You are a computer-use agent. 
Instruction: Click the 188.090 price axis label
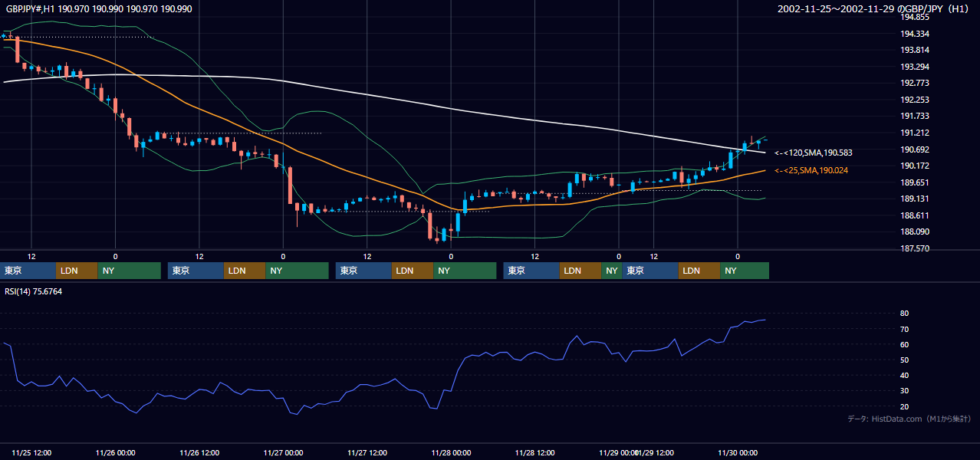pos(916,232)
